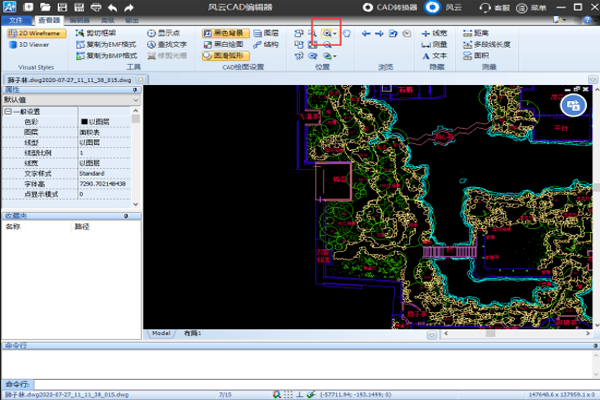The image size is (600, 400).
Task: Switch to the Model layout tab
Action: (x=160, y=332)
